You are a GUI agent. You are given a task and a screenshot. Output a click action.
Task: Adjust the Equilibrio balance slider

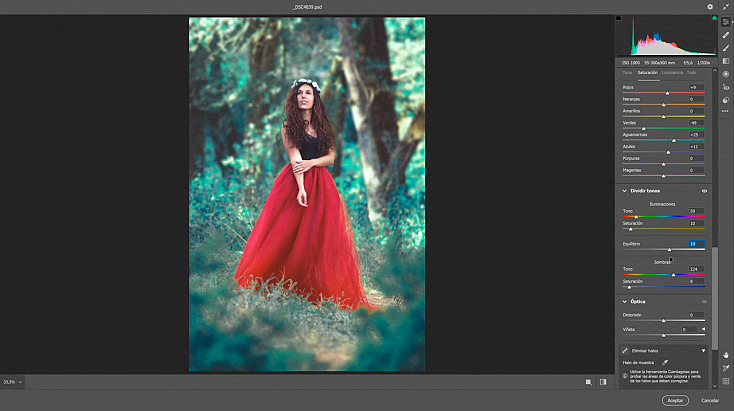(669, 250)
